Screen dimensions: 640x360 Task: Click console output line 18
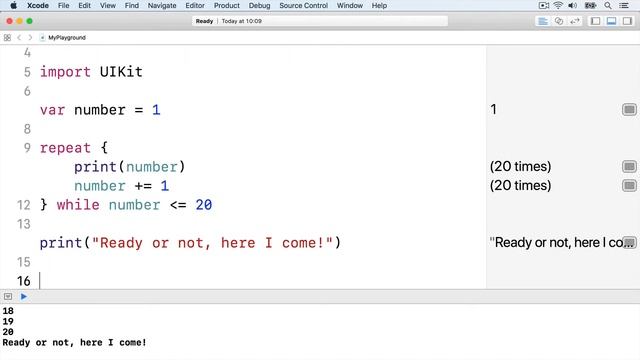(x=8, y=311)
